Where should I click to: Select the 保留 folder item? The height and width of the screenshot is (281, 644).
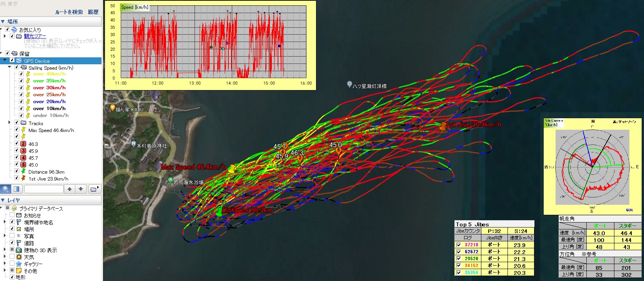(x=24, y=54)
